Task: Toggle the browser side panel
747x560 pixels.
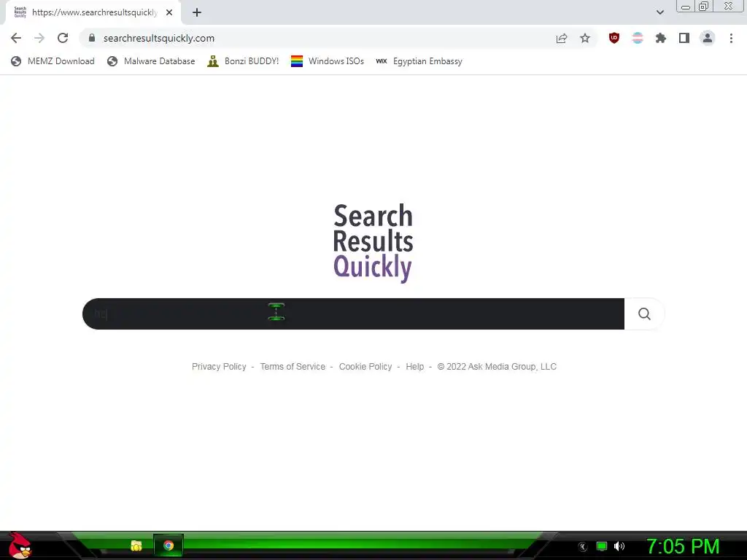Action: pos(684,38)
